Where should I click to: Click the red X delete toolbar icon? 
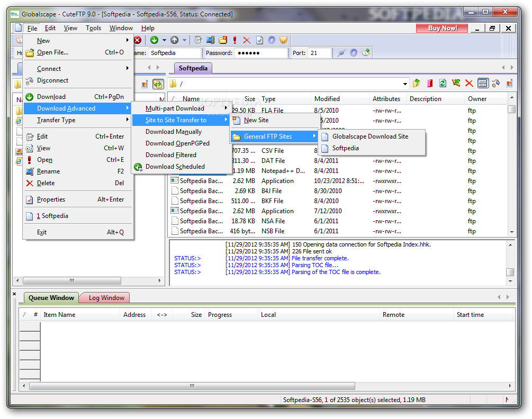247,40
